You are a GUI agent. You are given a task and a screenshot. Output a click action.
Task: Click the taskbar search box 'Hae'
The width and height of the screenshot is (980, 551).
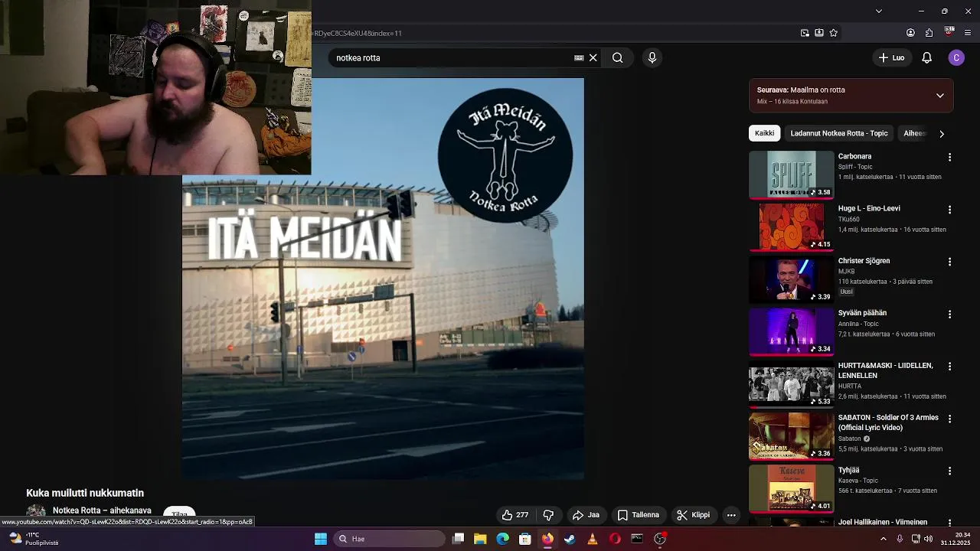(x=390, y=539)
